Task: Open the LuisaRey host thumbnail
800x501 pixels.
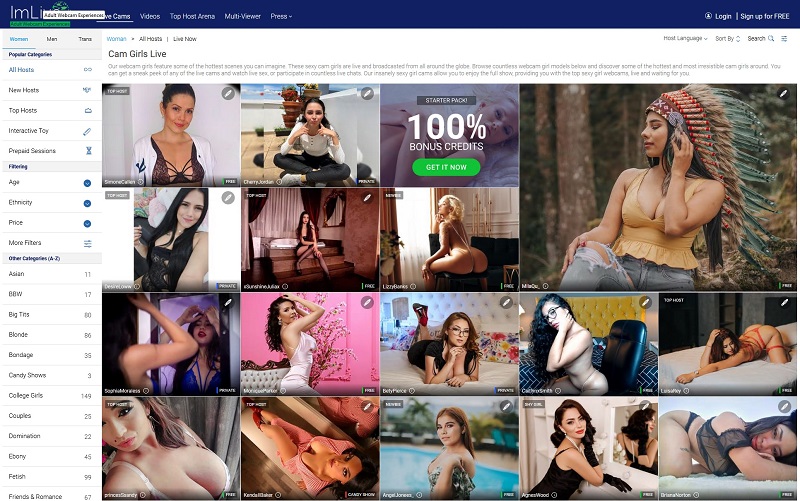Action: point(728,344)
